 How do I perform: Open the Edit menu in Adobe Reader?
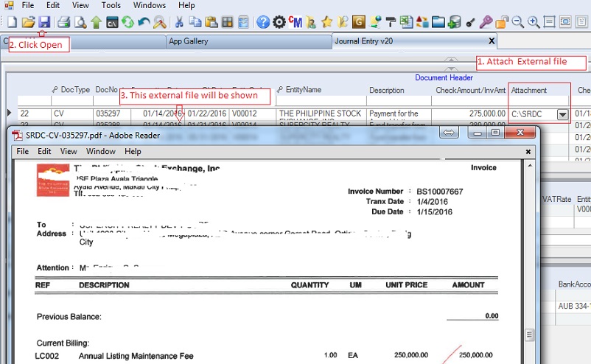point(44,151)
